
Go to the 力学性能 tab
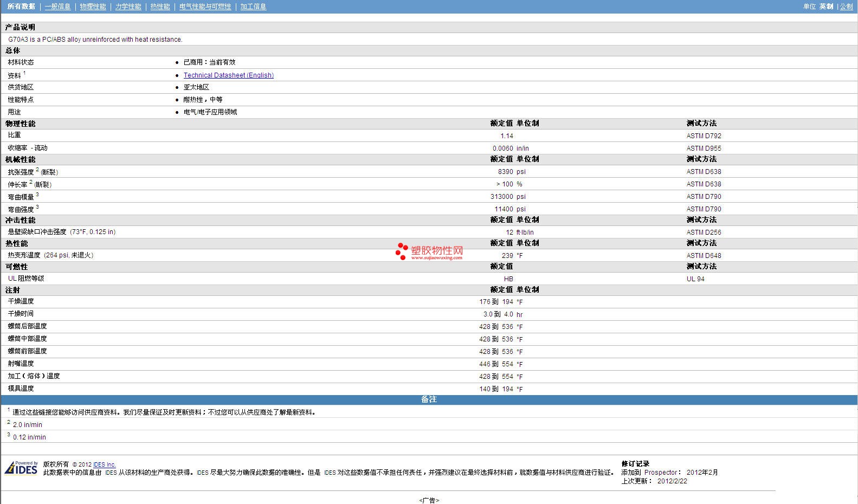128,7
